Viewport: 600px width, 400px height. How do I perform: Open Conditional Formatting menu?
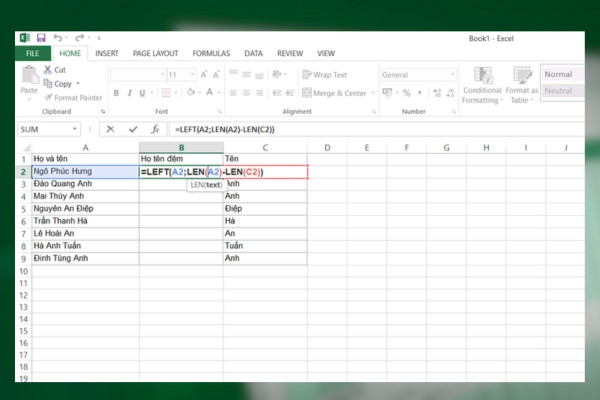coord(482,85)
